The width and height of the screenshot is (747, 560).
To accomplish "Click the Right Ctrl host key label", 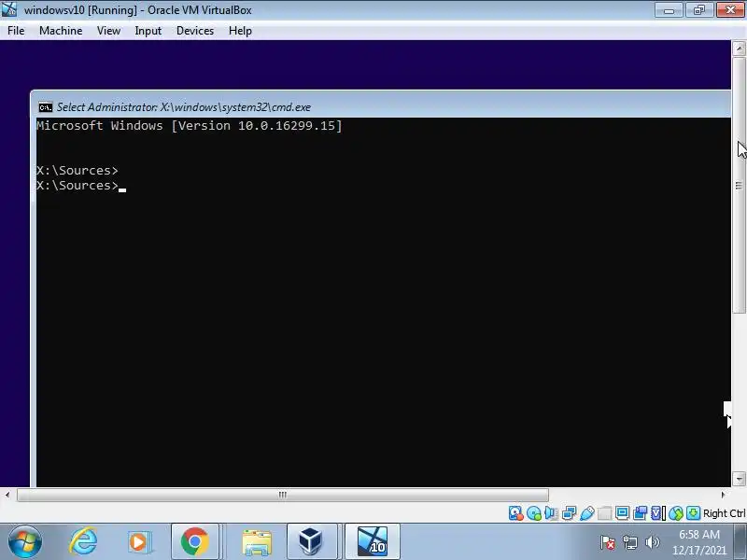I will pos(725,513).
